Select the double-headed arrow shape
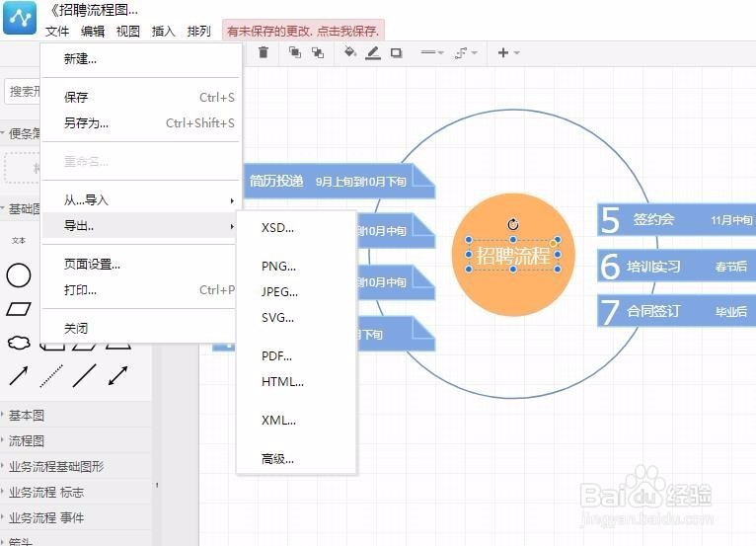 [117, 376]
